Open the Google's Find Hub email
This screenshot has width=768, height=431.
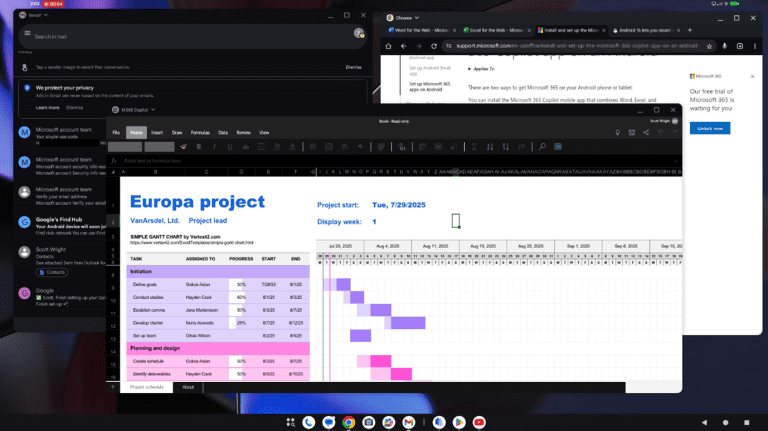tap(63, 226)
